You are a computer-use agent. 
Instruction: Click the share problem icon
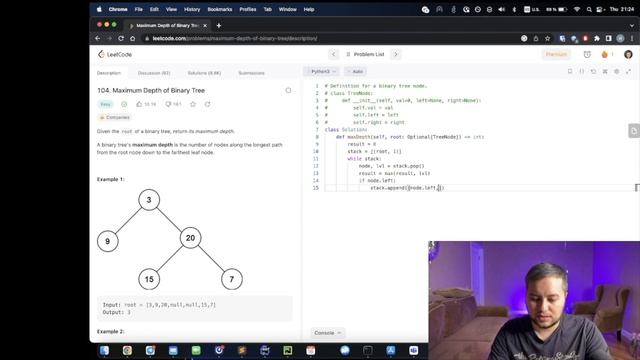pyautogui.click(x=207, y=104)
